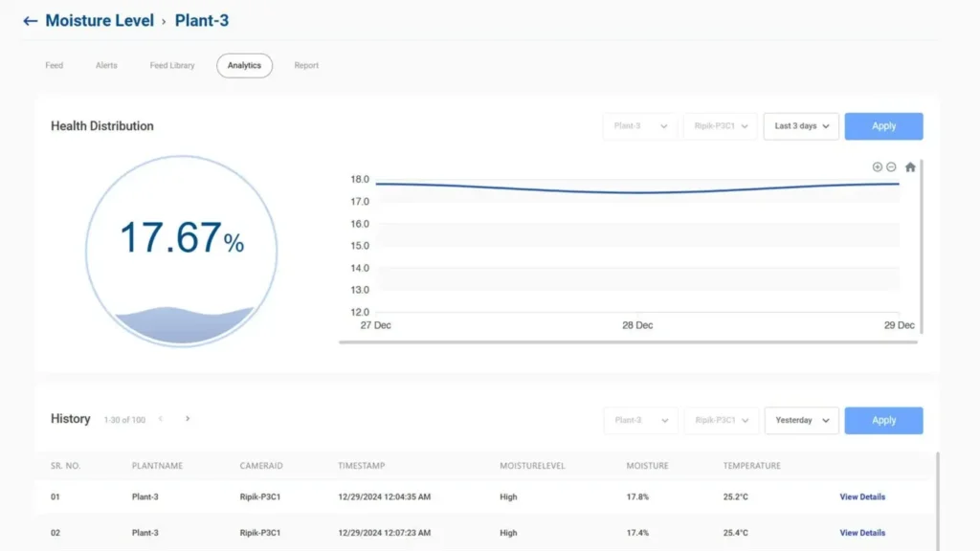Open View Details for row 02

point(862,533)
